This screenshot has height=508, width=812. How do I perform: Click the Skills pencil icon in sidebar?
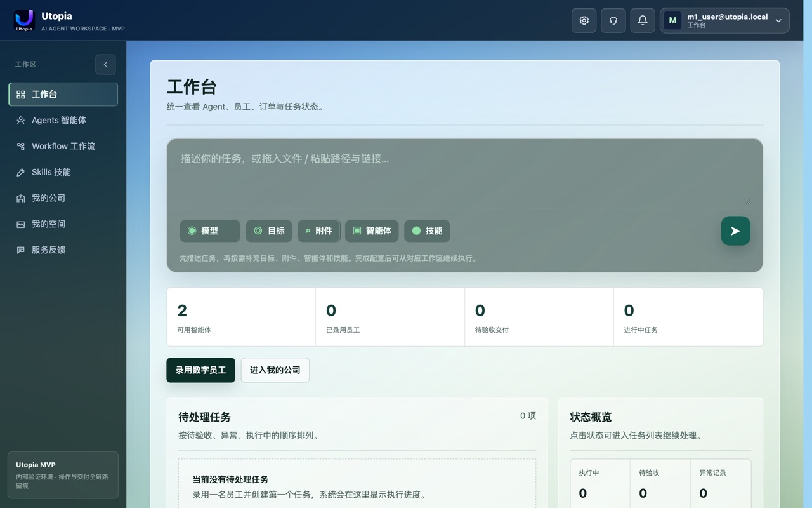(x=21, y=173)
